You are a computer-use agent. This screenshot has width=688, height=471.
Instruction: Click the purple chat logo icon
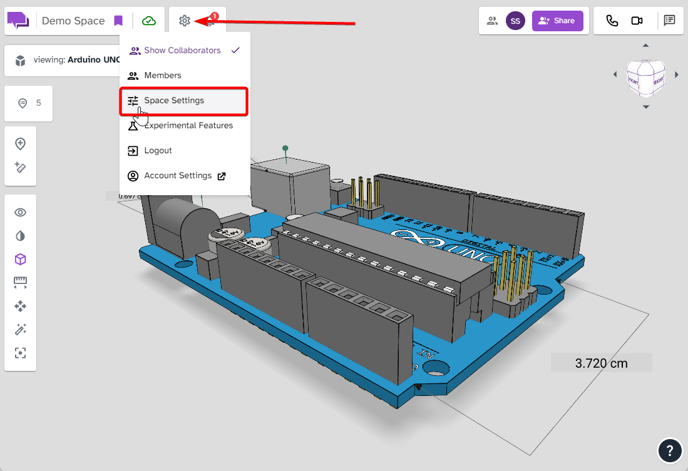[18, 21]
